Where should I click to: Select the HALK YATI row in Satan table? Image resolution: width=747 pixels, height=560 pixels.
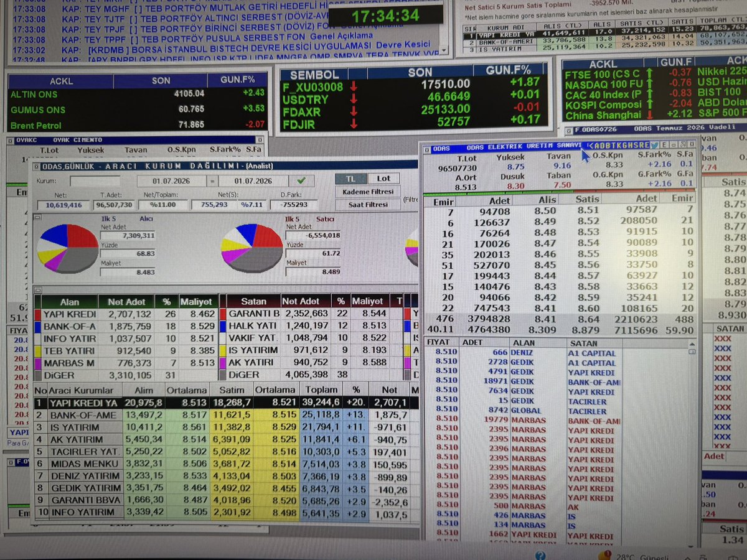pyautogui.click(x=311, y=326)
